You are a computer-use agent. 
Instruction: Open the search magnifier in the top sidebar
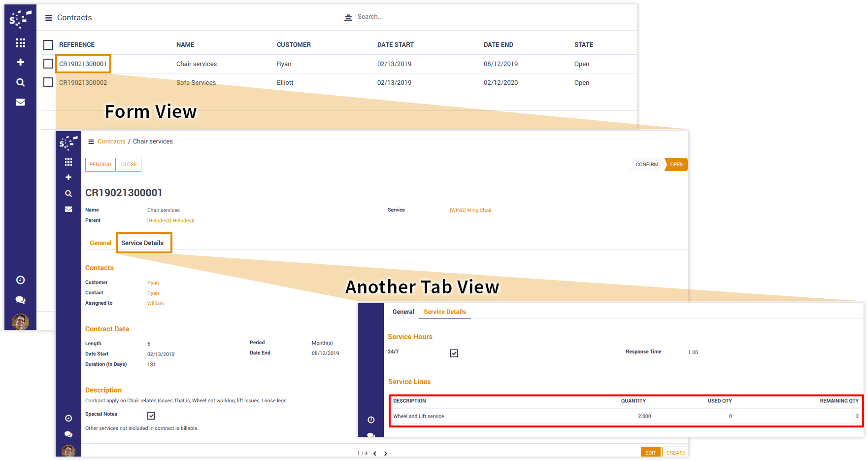pyautogui.click(x=20, y=82)
